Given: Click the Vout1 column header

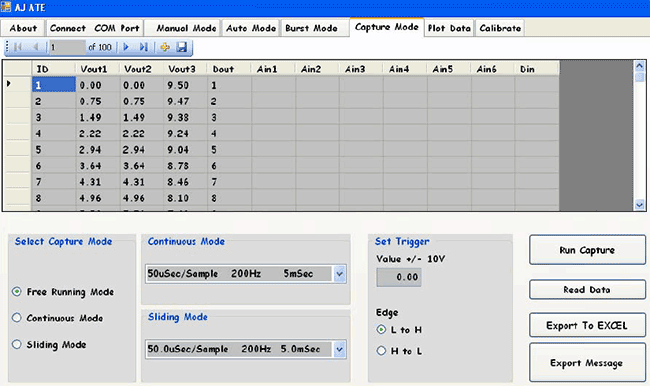Looking at the screenshot, I should 97,69.
